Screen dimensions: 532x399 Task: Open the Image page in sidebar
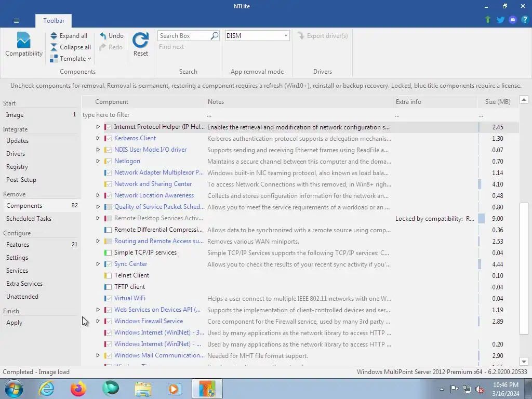[x=41, y=115]
